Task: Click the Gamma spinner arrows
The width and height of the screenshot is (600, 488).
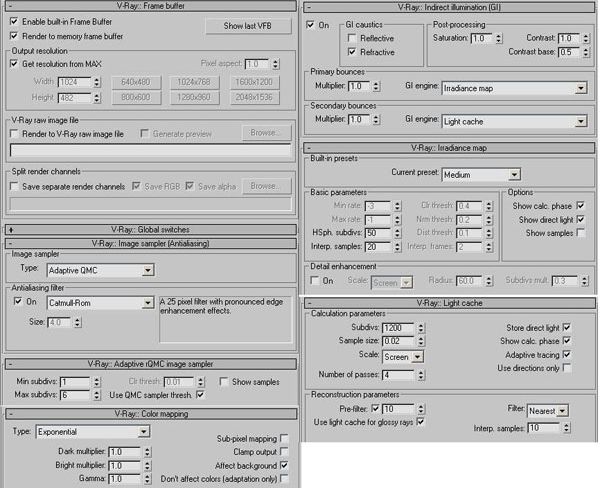Action: coord(147,479)
